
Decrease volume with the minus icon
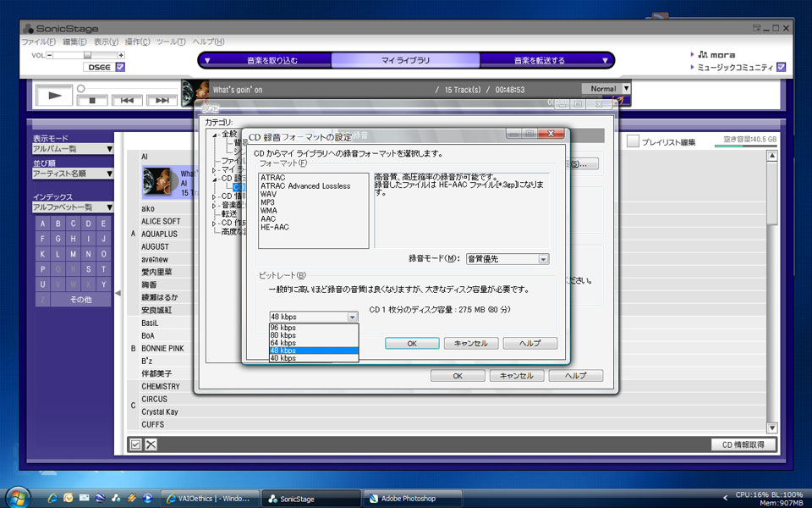pos(50,55)
